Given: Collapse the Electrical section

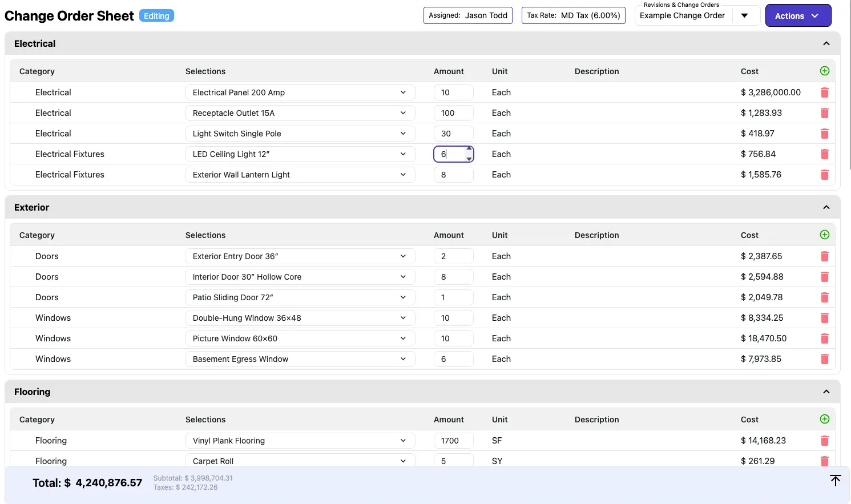Looking at the screenshot, I should pyautogui.click(x=826, y=44).
